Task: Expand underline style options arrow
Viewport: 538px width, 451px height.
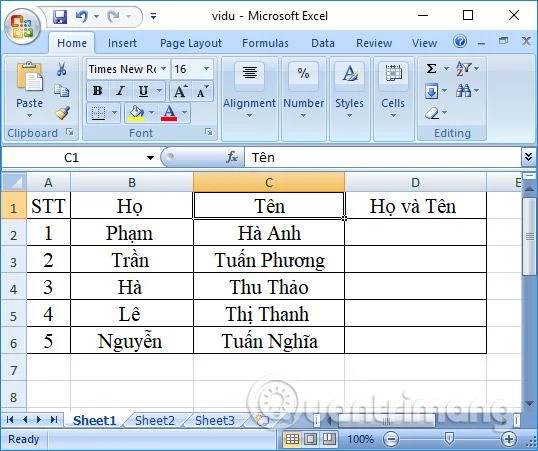Action: (159, 91)
